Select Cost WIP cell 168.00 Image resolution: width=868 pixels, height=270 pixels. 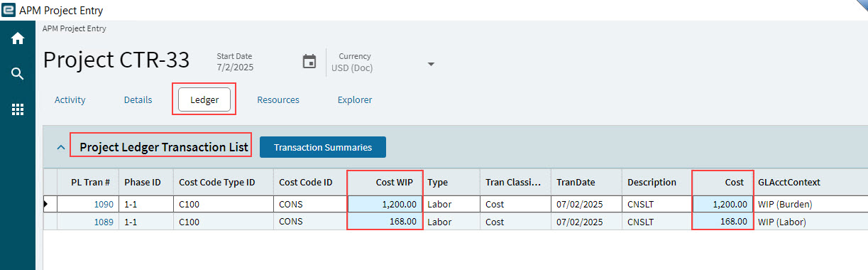click(385, 222)
